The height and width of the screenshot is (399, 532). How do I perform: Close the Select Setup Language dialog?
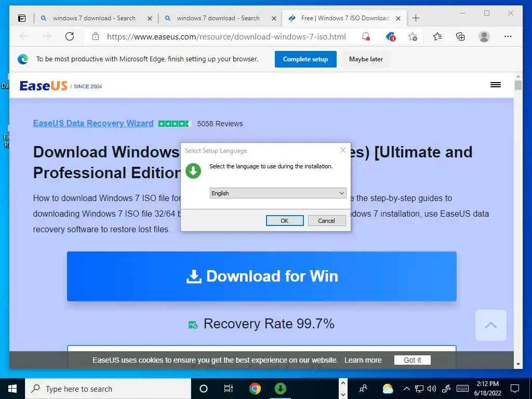coord(343,150)
